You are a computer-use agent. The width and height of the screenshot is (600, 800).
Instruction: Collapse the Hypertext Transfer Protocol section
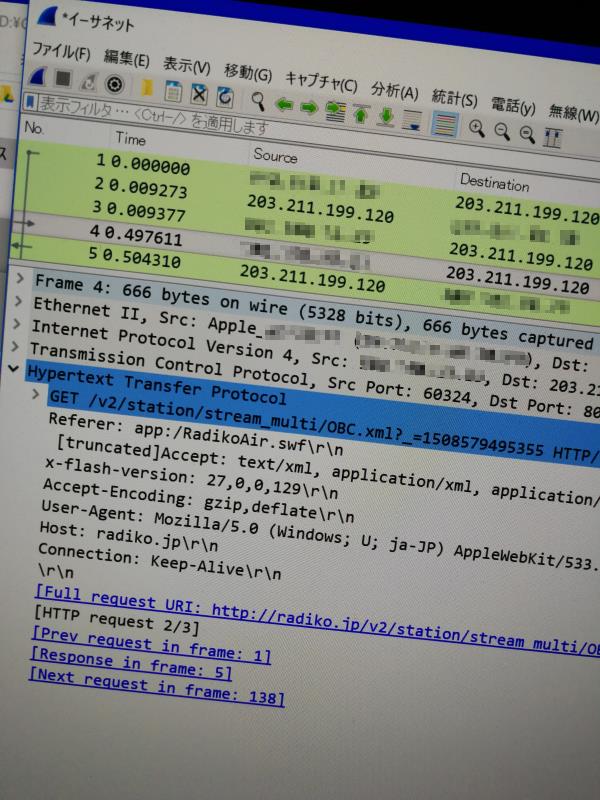[13, 368]
